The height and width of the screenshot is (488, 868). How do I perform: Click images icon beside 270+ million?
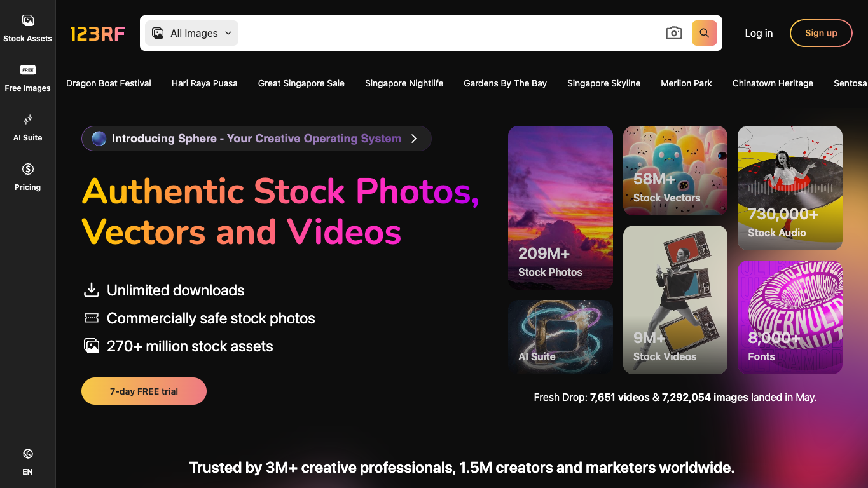click(x=92, y=346)
